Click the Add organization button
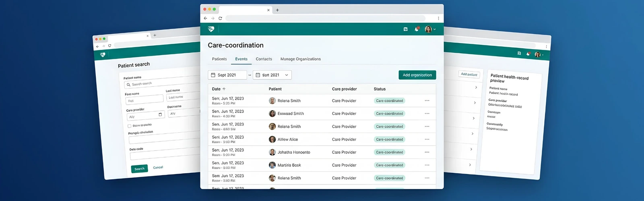The image size is (644, 201). point(417,75)
